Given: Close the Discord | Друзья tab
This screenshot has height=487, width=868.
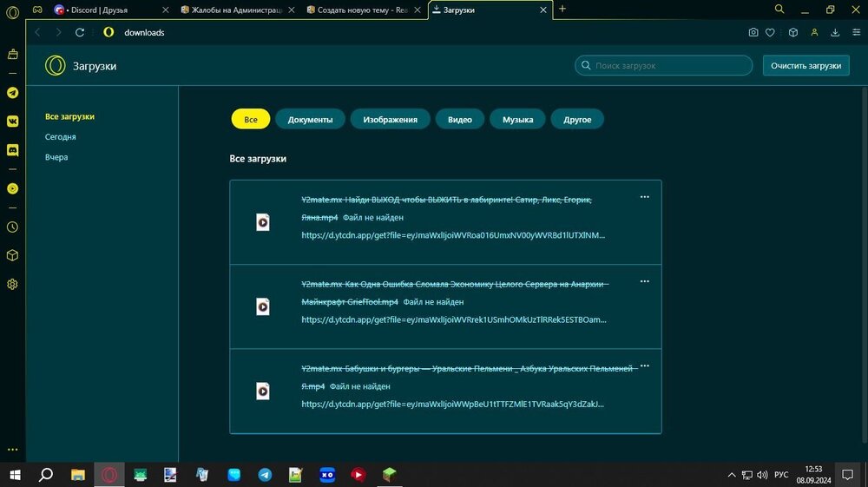Looking at the screenshot, I should tap(165, 10).
